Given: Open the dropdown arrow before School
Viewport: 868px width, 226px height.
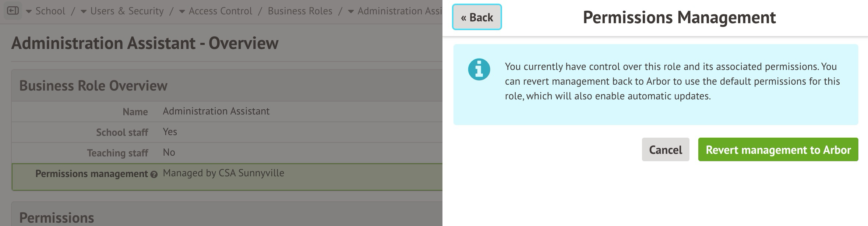Looking at the screenshot, I should point(29,11).
